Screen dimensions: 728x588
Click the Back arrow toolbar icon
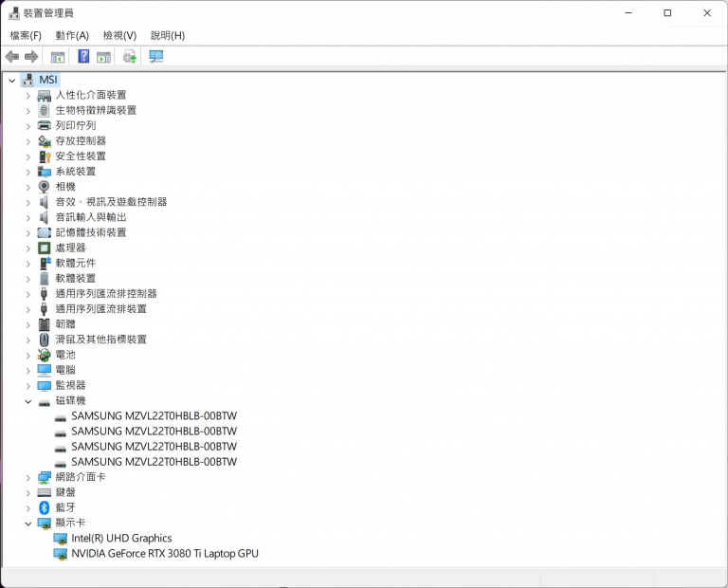click(12, 57)
